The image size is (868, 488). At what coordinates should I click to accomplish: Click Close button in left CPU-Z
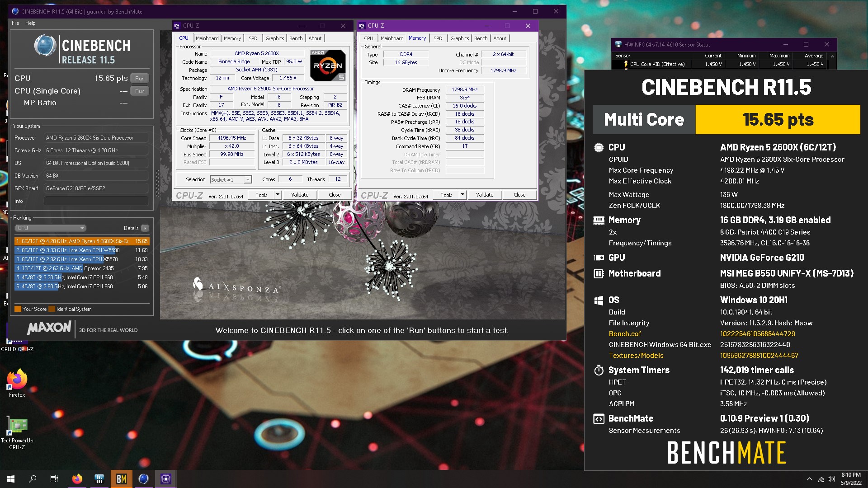click(x=335, y=195)
